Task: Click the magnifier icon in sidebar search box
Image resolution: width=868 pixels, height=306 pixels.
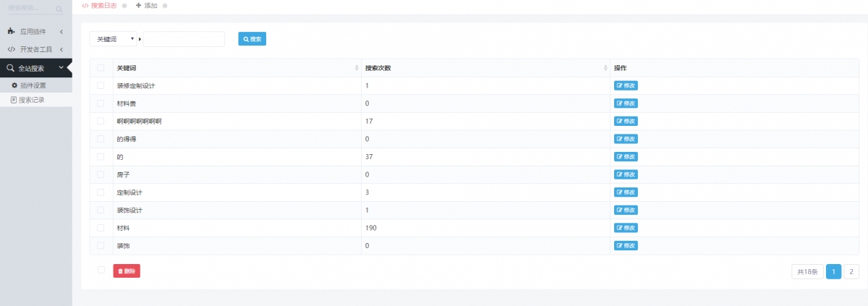Action: click(x=59, y=9)
